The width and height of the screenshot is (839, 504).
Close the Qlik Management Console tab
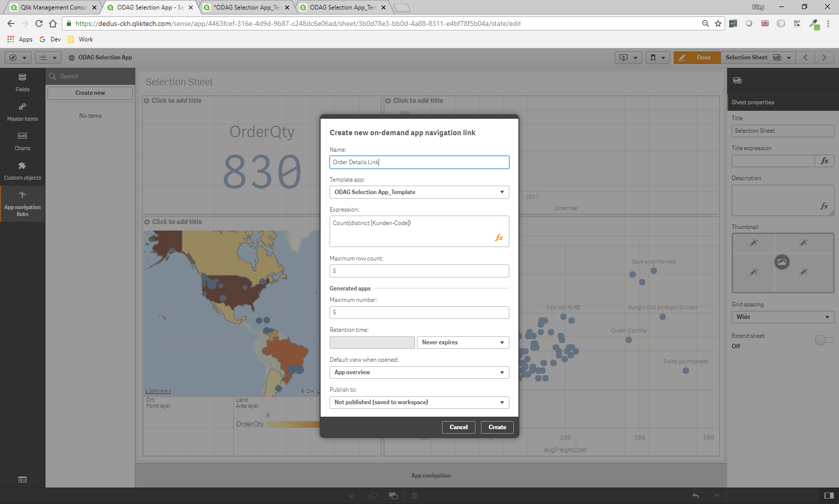click(94, 7)
